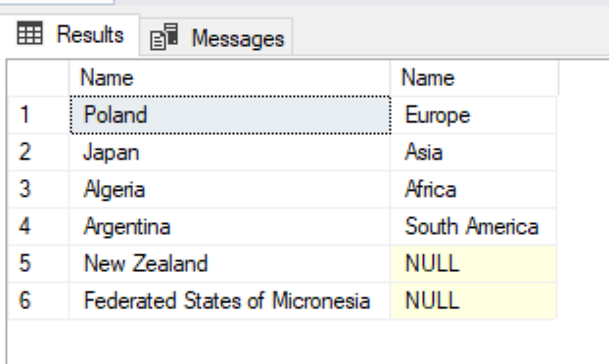The height and width of the screenshot is (364, 609).
Task: Select the Japan cell
Action: coord(229,152)
